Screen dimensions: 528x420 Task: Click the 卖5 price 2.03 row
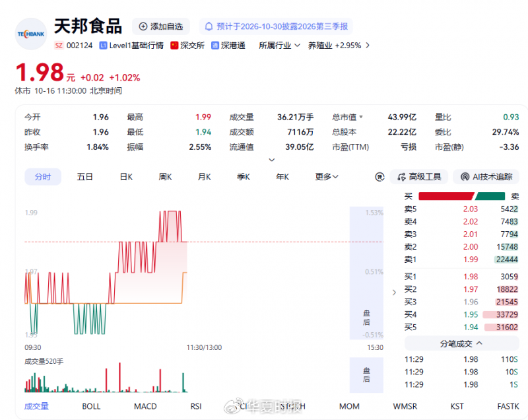[x=461, y=209]
